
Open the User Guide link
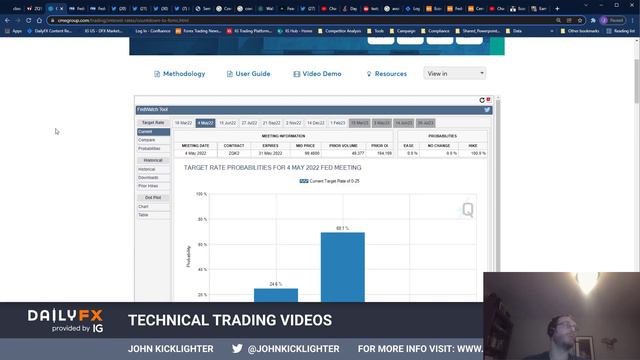[x=249, y=74]
